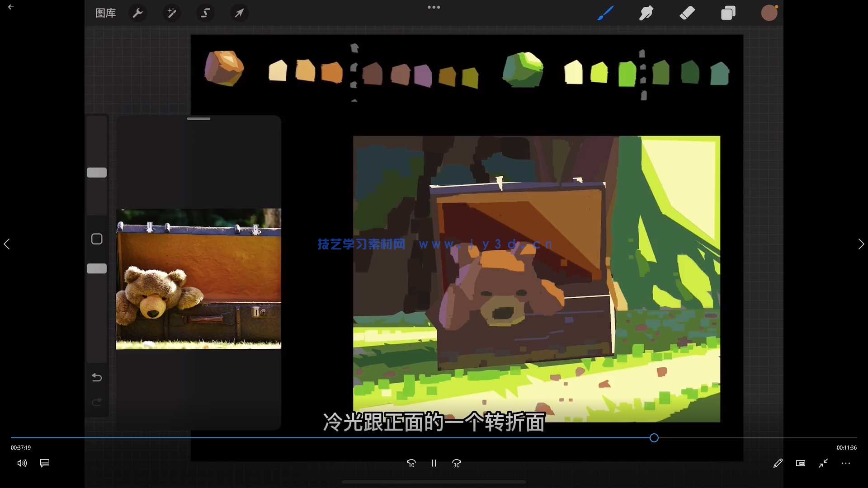Screen dimensions: 868x488
Task: Skip back 10 seconds
Action: pyautogui.click(x=411, y=463)
